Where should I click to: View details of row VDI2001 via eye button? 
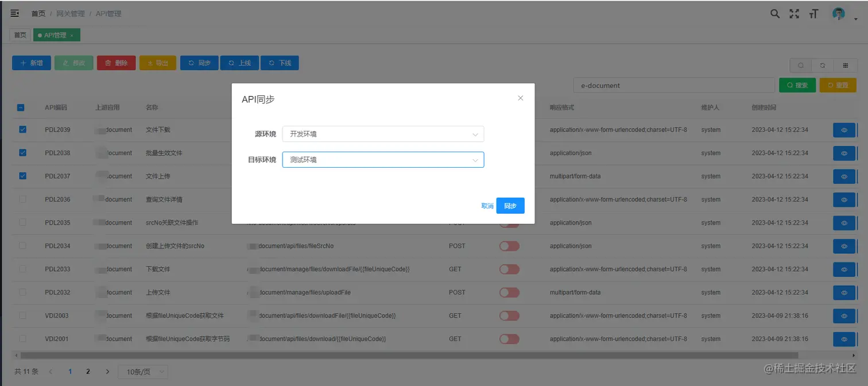click(844, 339)
